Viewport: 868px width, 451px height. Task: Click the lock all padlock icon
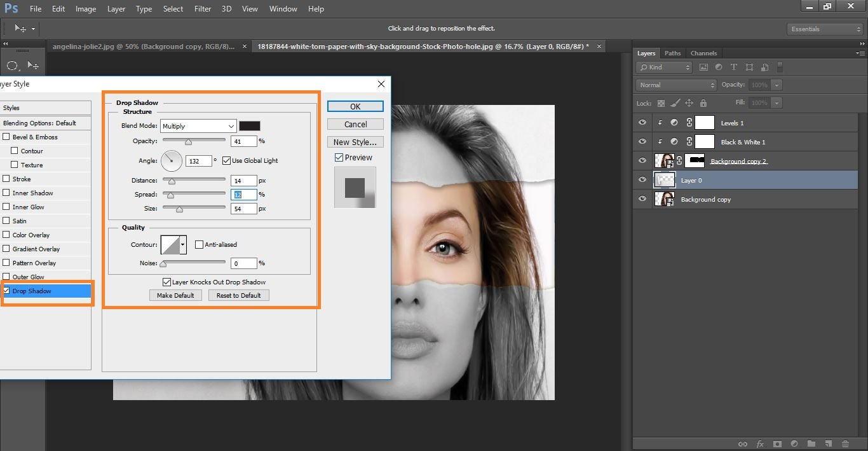pos(703,102)
